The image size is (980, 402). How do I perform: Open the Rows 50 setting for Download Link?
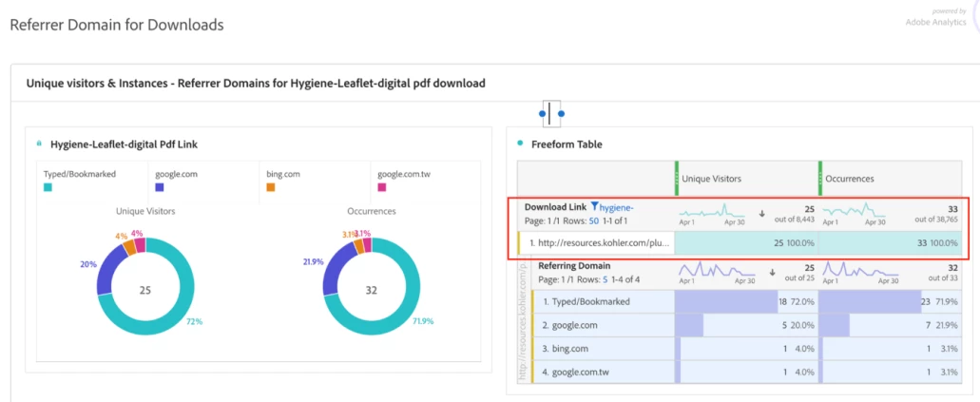(x=594, y=220)
